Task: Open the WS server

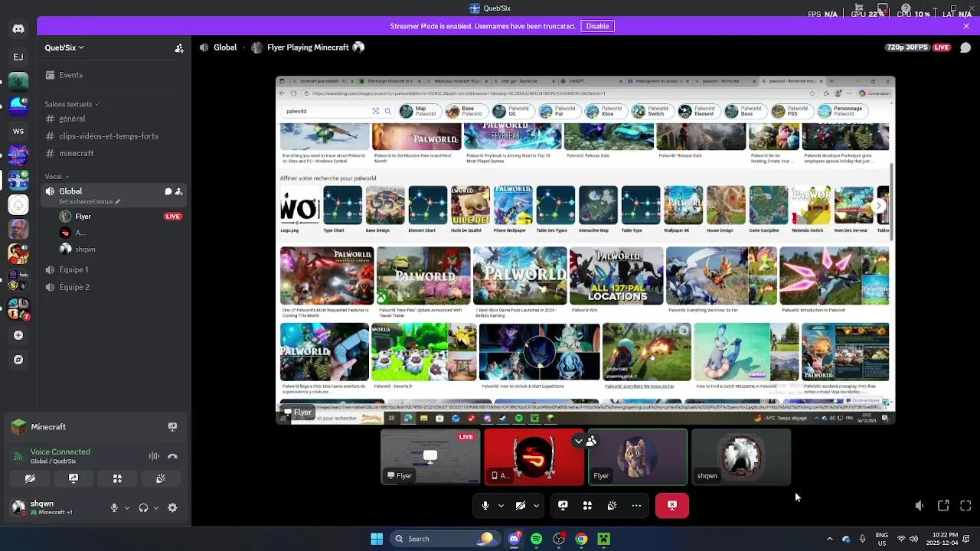Action: point(18,131)
